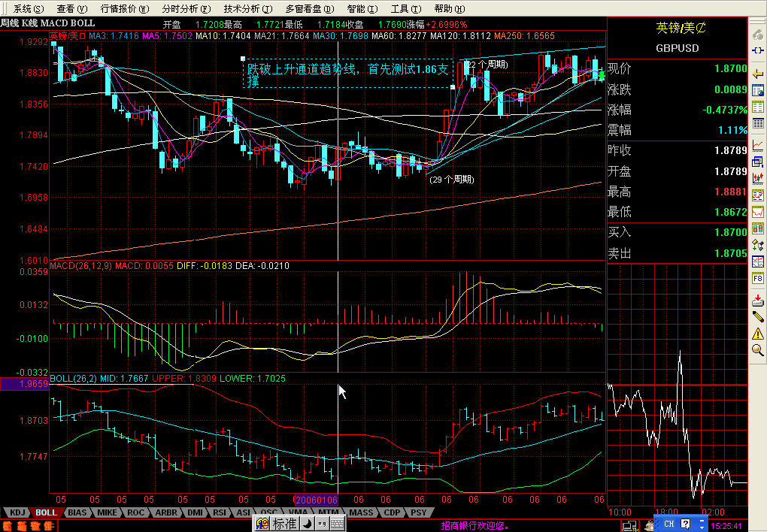Viewport: 767px width, 532px height.
Task: Click the blue bracket link icon
Action: point(758,50)
